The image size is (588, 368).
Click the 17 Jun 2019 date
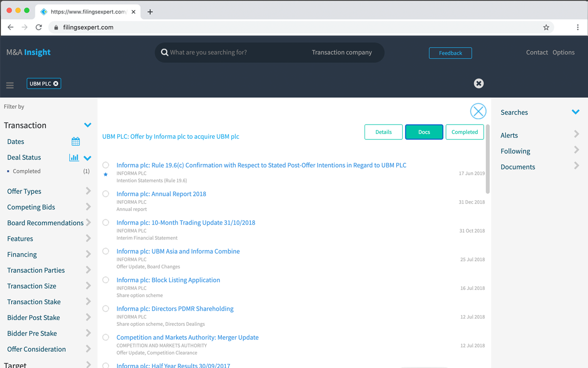(471, 174)
